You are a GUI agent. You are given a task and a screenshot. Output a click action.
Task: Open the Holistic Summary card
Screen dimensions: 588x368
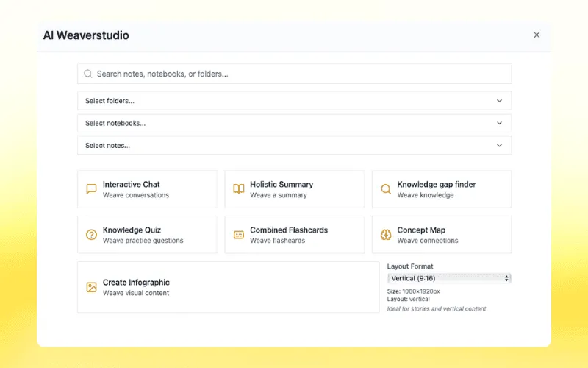click(x=294, y=189)
